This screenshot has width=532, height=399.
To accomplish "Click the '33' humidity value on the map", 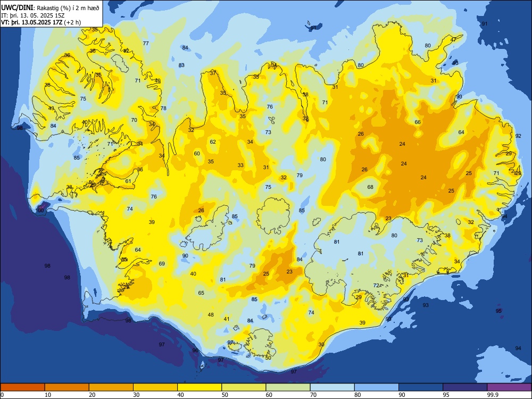I will 240,165.
